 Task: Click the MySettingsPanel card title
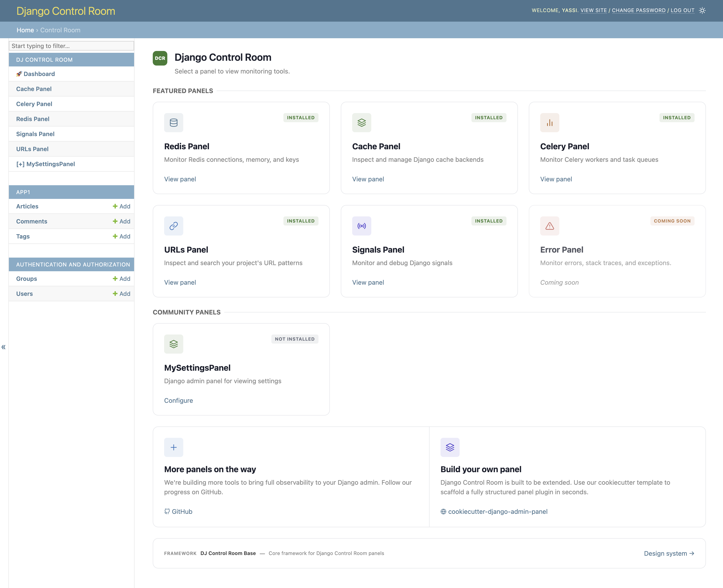point(197,368)
